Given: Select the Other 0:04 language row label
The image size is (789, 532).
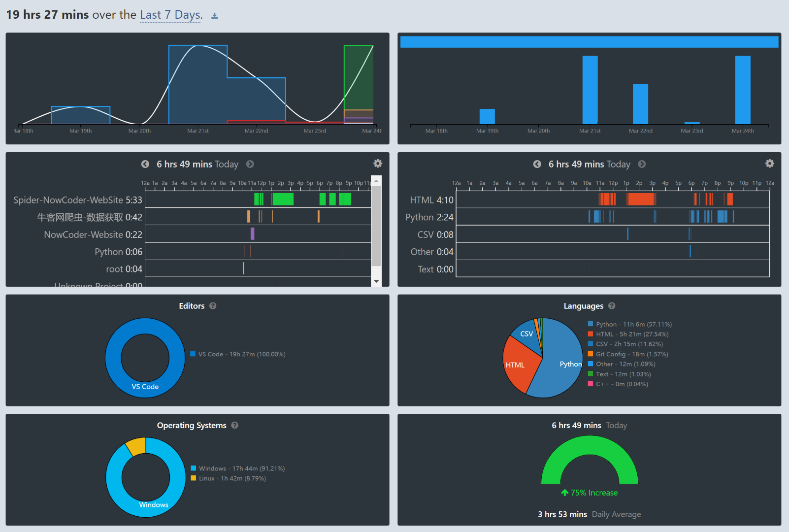Looking at the screenshot, I should pyautogui.click(x=432, y=252).
